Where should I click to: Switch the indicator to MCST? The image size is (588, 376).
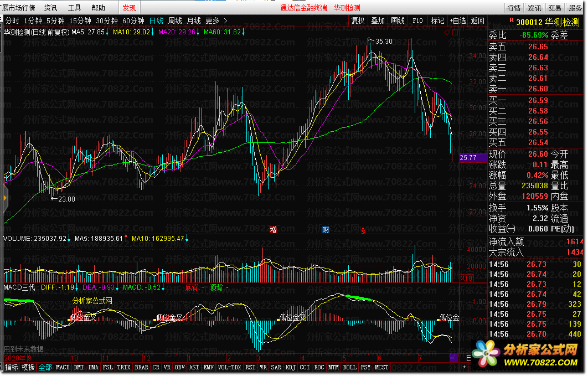381,367
